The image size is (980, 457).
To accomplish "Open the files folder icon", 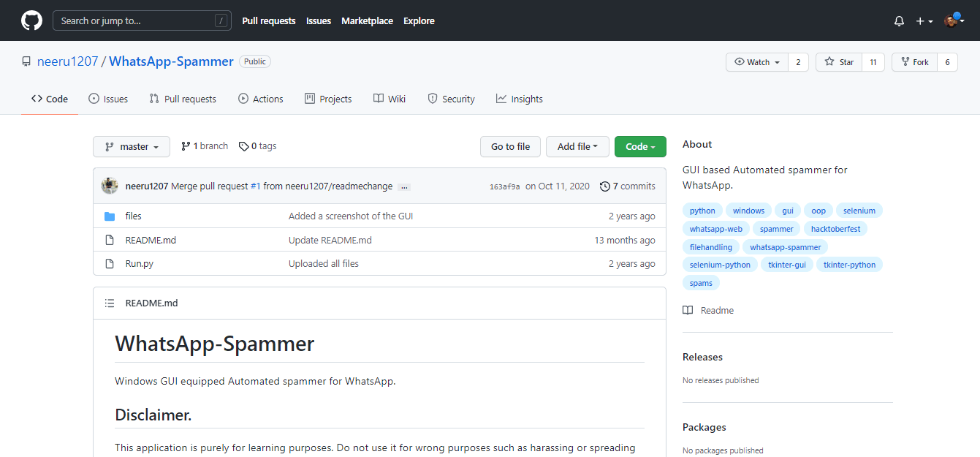I will (x=110, y=216).
